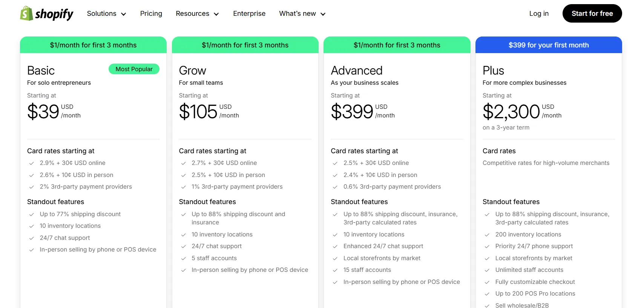This screenshot has width=644, height=308.
Task: Click the green "$1/month for first 3 months" Basic banner
Action: [93, 45]
